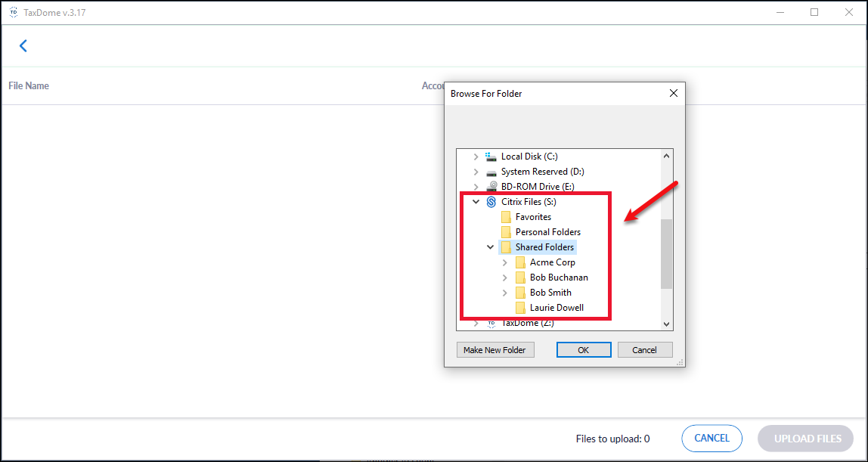Click the blue back arrow icon

tap(23, 46)
